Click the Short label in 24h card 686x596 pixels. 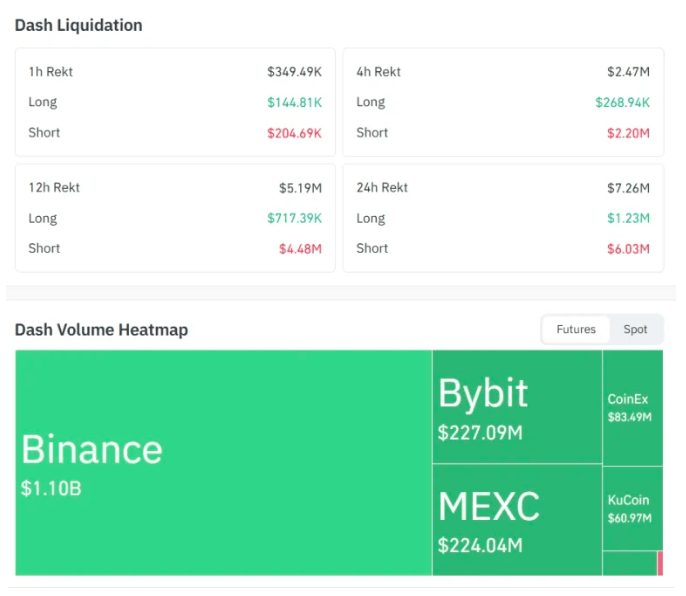coord(372,249)
